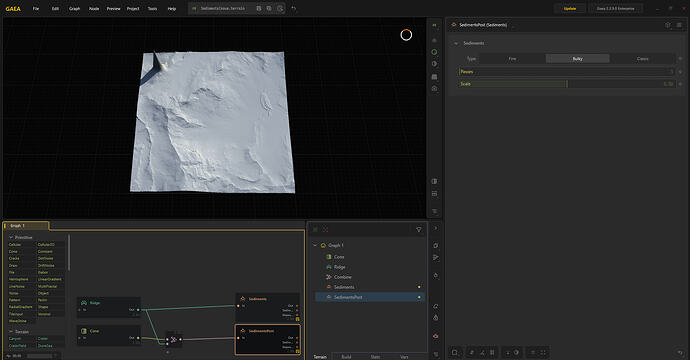
Task: Select the Bulky sediment type
Action: pos(577,59)
